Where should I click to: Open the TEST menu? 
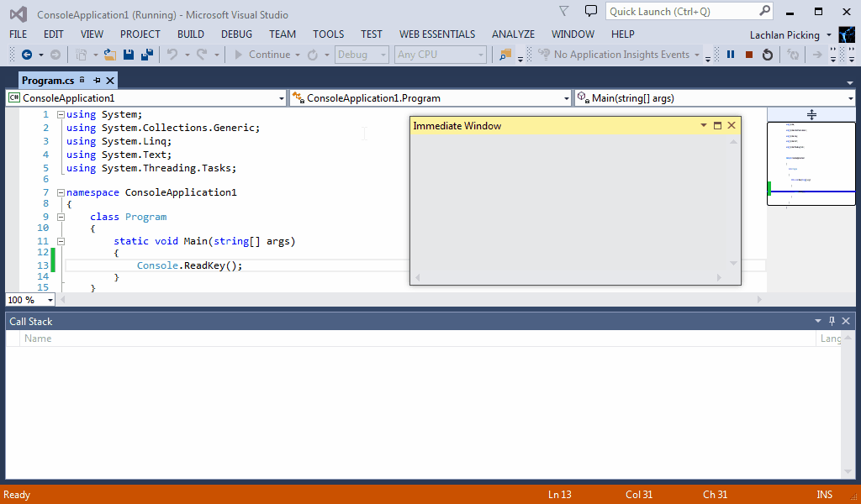coord(371,34)
